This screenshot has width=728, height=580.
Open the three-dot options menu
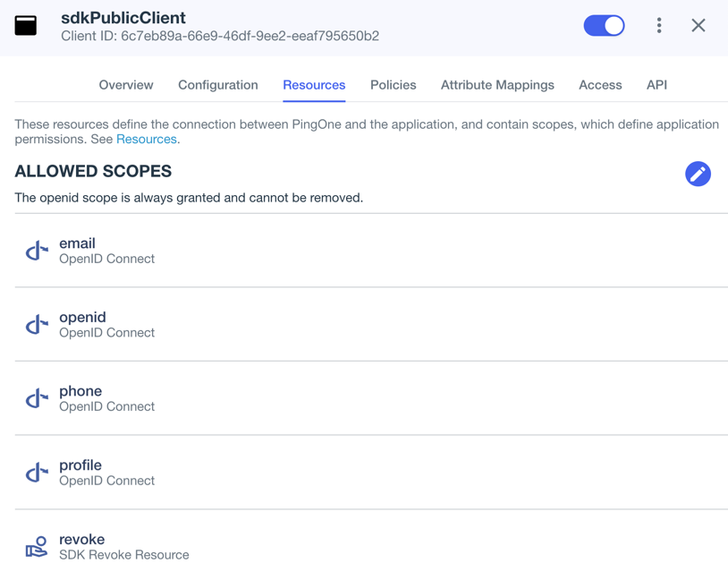[659, 25]
